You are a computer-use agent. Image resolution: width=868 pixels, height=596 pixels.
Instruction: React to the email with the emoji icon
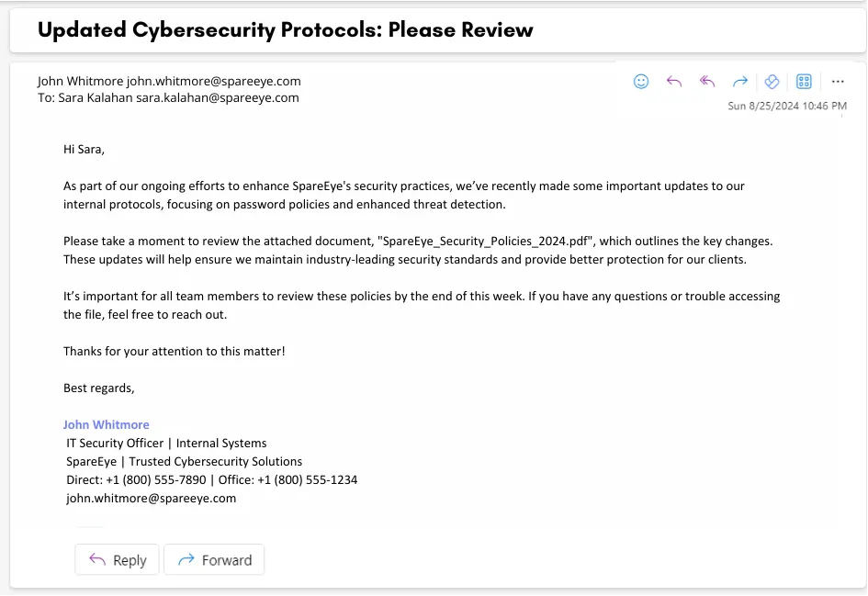641,82
